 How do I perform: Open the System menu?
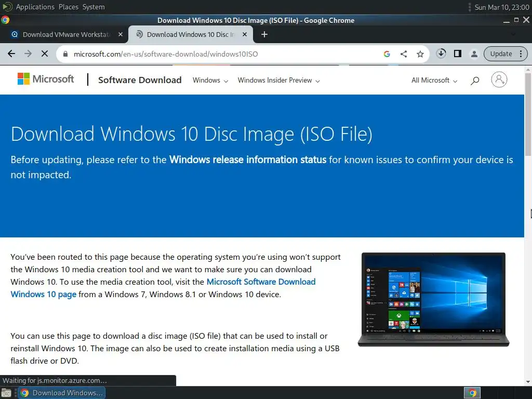[x=94, y=7]
